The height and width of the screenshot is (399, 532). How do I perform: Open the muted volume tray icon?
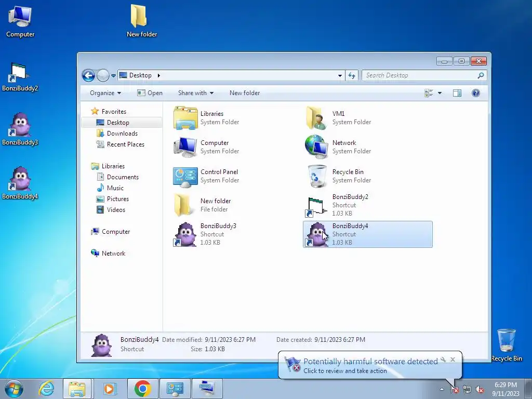tap(480, 390)
